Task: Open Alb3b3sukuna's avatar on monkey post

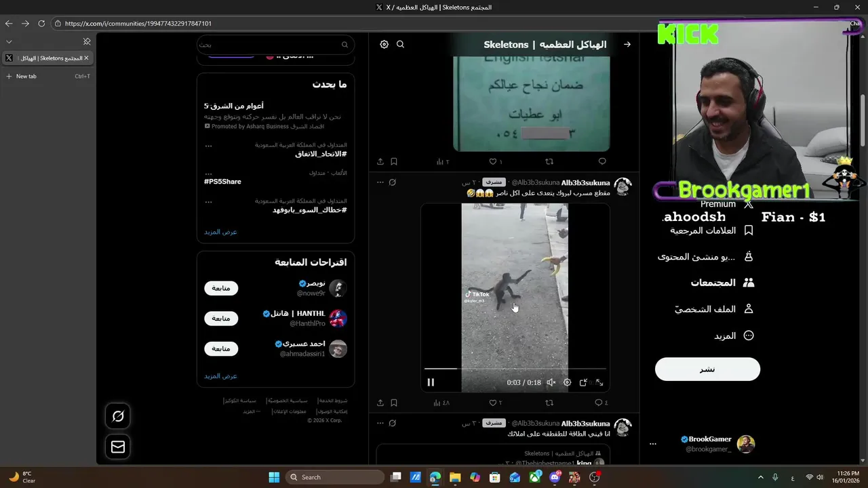Action: 623,186
